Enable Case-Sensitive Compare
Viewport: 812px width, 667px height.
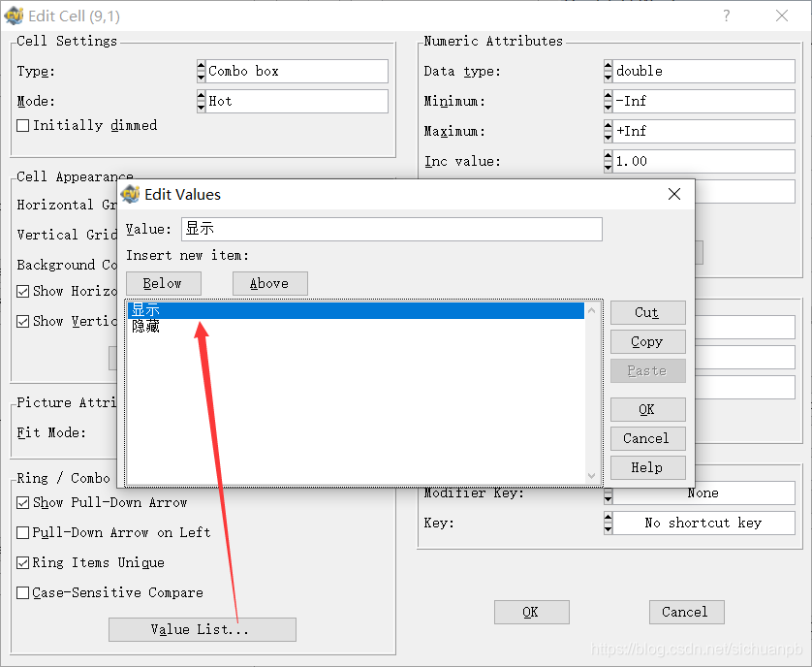pos(23,593)
